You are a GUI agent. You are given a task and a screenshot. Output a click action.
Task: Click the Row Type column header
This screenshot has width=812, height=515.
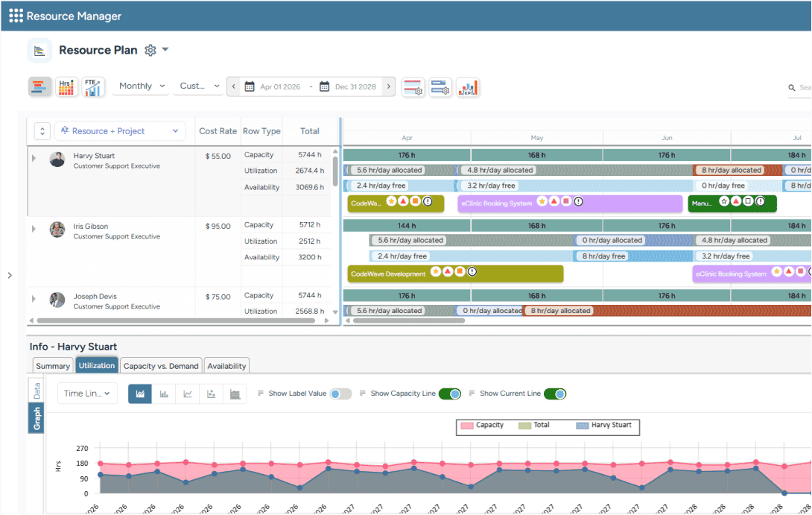click(x=261, y=131)
